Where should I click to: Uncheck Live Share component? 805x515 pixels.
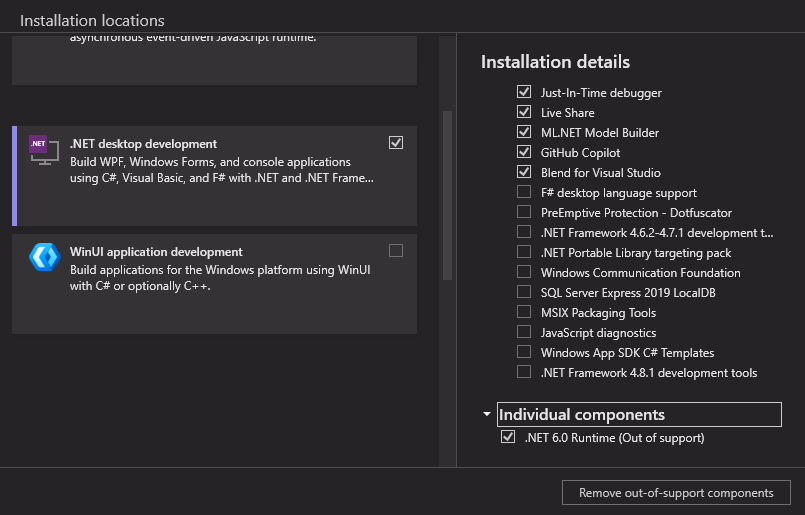[524, 112]
